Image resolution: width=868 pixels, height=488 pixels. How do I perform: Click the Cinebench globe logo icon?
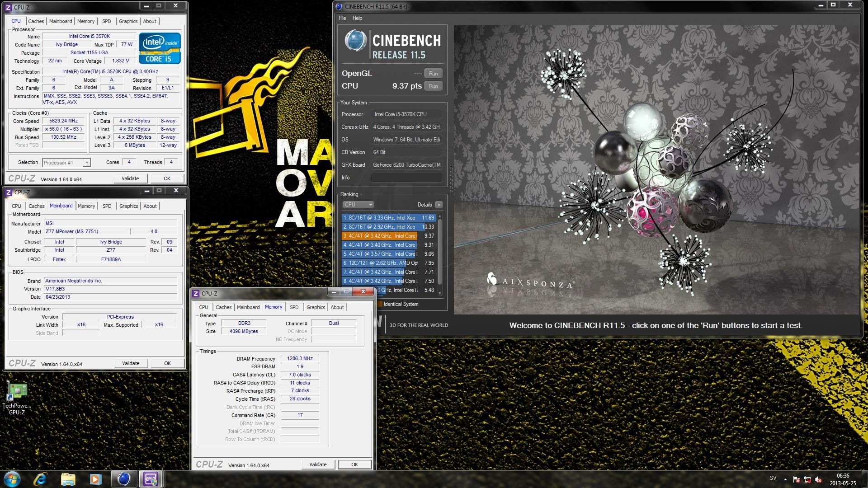[x=355, y=41]
